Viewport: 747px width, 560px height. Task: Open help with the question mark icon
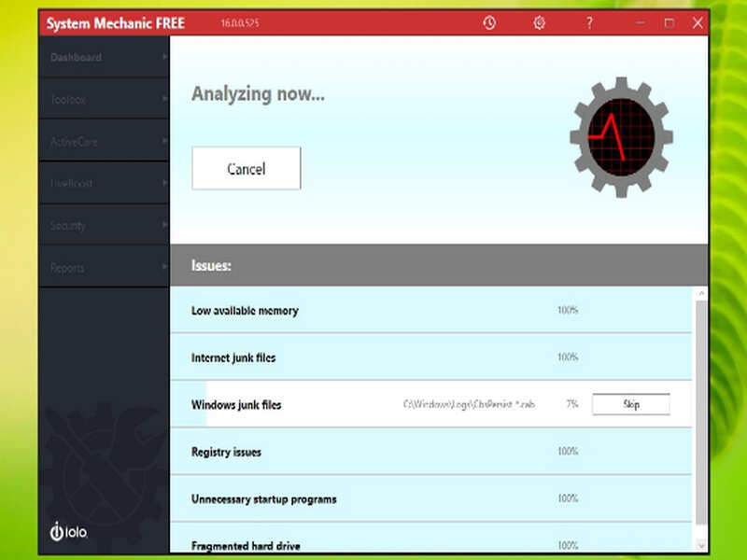click(589, 22)
